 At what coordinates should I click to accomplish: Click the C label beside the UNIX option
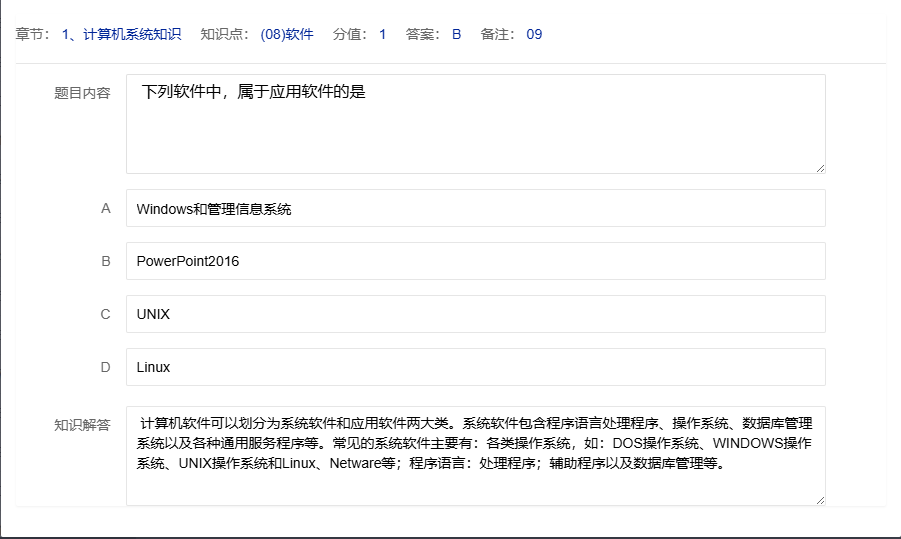(x=105, y=314)
